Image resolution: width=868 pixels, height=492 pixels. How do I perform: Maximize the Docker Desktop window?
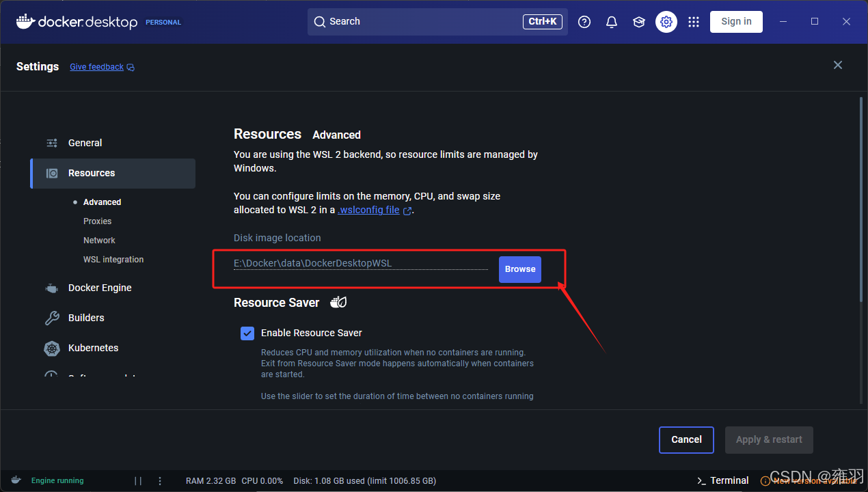point(815,22)
